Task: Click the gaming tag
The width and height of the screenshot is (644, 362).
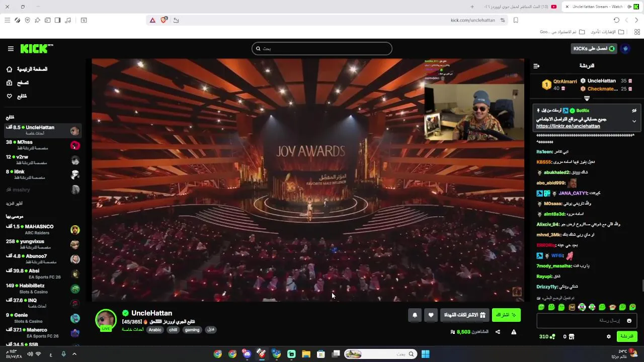Action: point(192,330)
